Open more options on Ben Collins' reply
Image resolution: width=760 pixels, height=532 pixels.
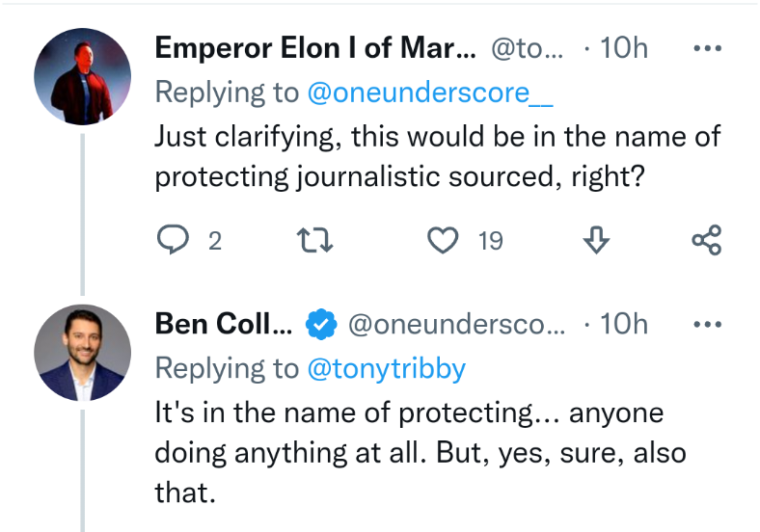(x=707, y=324)
